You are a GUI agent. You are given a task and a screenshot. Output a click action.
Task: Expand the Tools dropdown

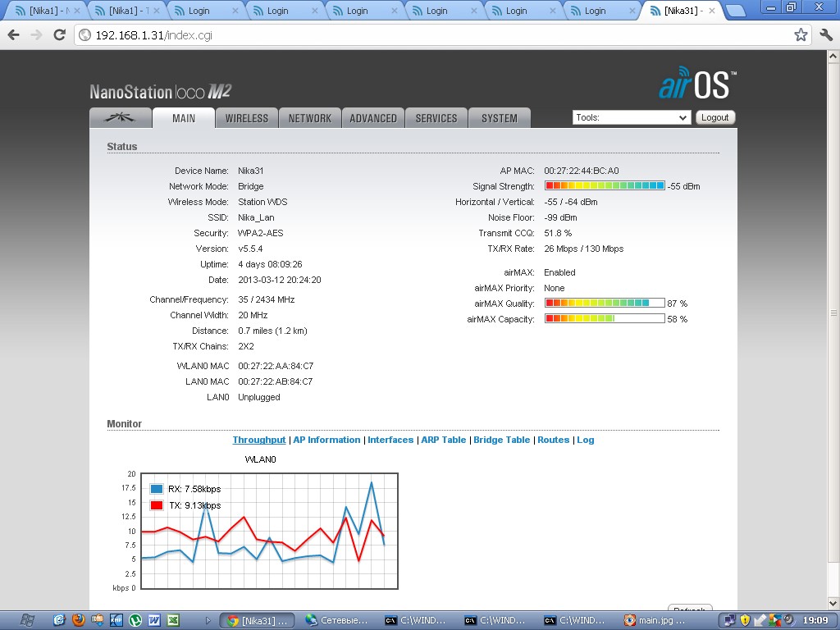click(x=631, y=117)
